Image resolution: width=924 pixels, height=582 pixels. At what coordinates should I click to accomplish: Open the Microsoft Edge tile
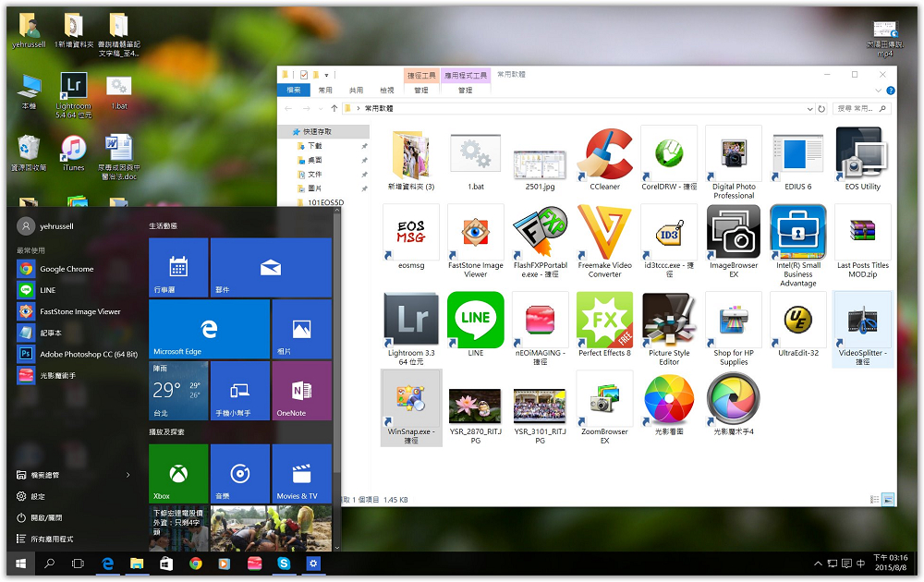click(x=209, y=329)
